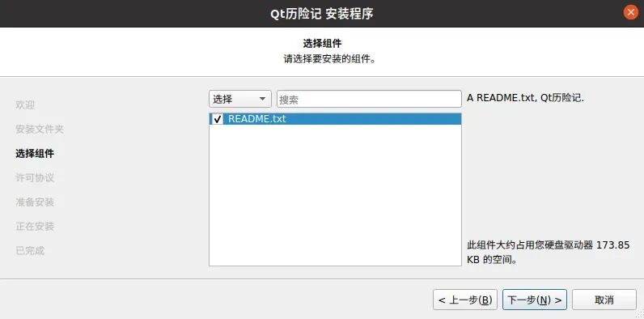The width and height of the screenshot is (644, 319).
Task: Select the 安装文件夹 step in the sidebar
Action: pos(40,130)
